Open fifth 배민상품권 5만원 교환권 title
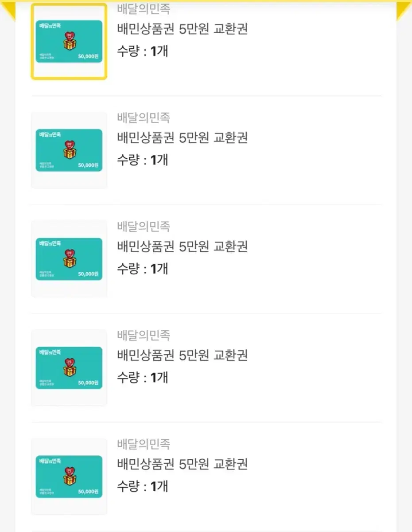This screenshot has height=532, width=412. [182, 464]
